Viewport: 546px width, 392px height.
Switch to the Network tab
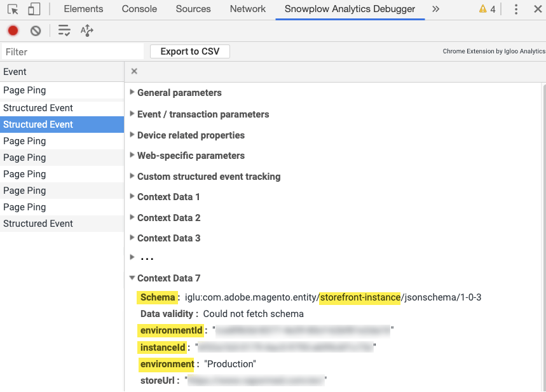click(248, 9)
